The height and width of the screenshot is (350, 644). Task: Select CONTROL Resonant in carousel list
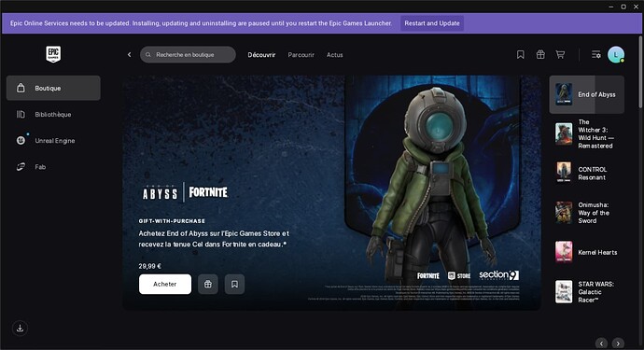[586, 174]
